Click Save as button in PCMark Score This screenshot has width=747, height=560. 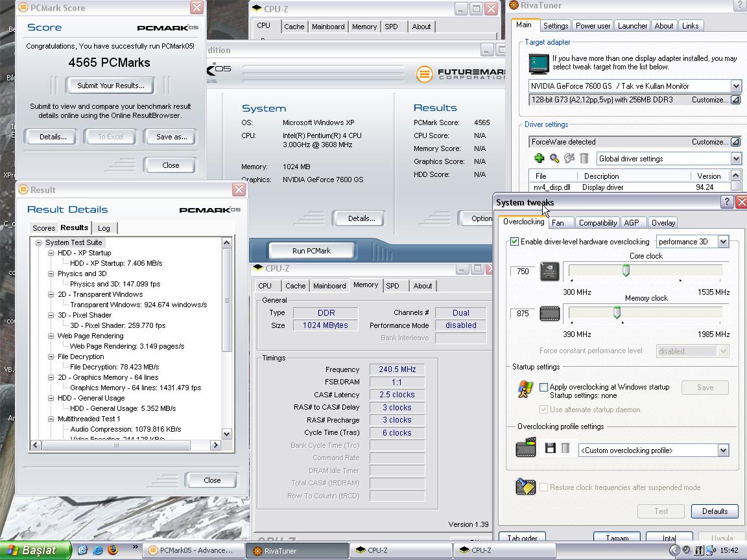[x=171, y=137]
